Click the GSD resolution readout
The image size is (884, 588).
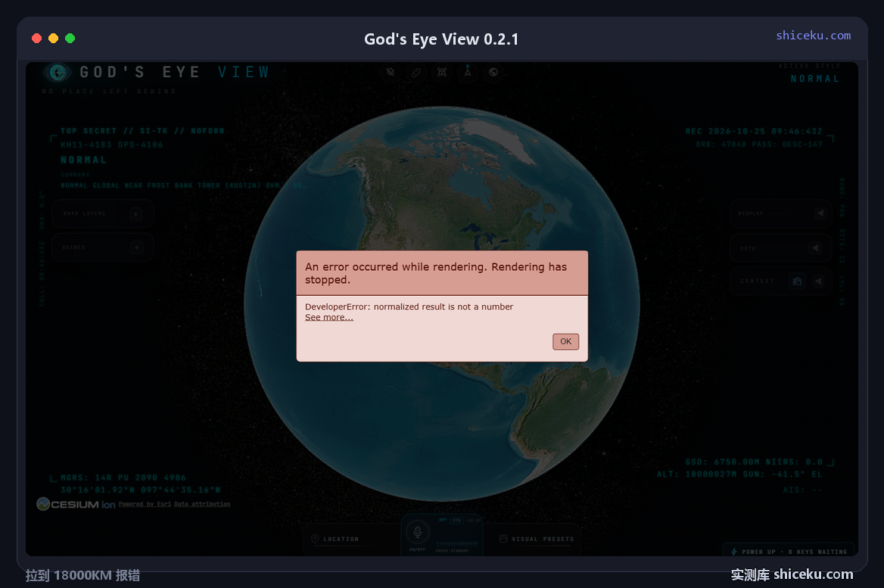[x=722, y=462]
